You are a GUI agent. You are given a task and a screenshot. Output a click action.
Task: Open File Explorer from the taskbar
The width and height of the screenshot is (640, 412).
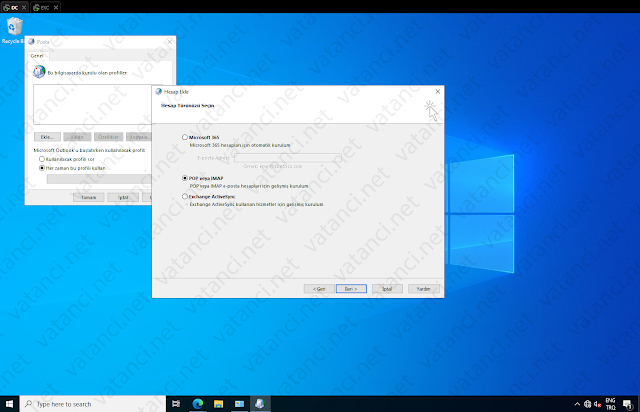218,404
